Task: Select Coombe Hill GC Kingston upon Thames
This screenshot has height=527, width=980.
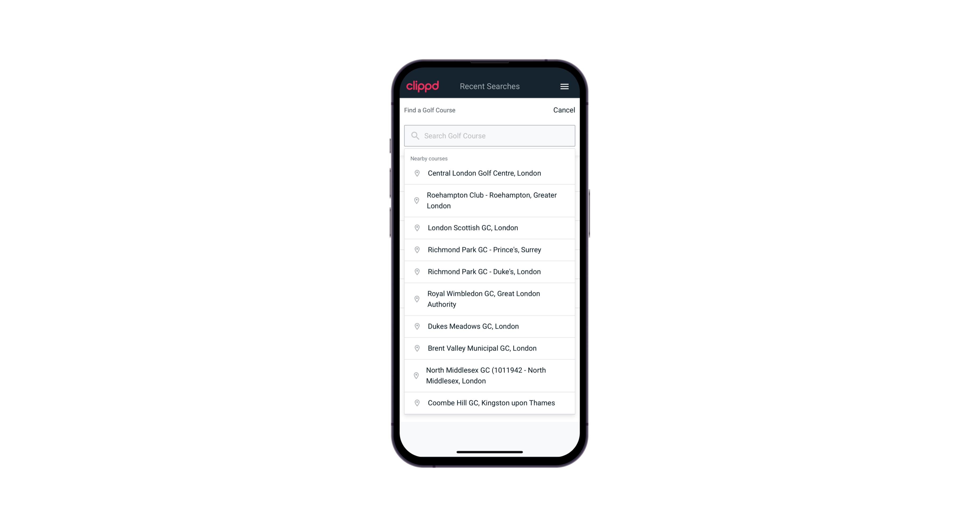Action: 490,402
